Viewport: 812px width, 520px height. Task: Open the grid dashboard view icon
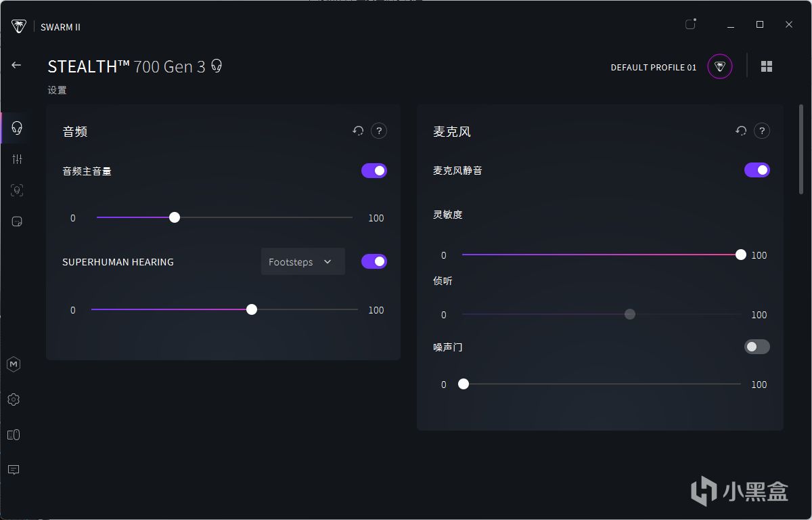(x=767, y=66)
